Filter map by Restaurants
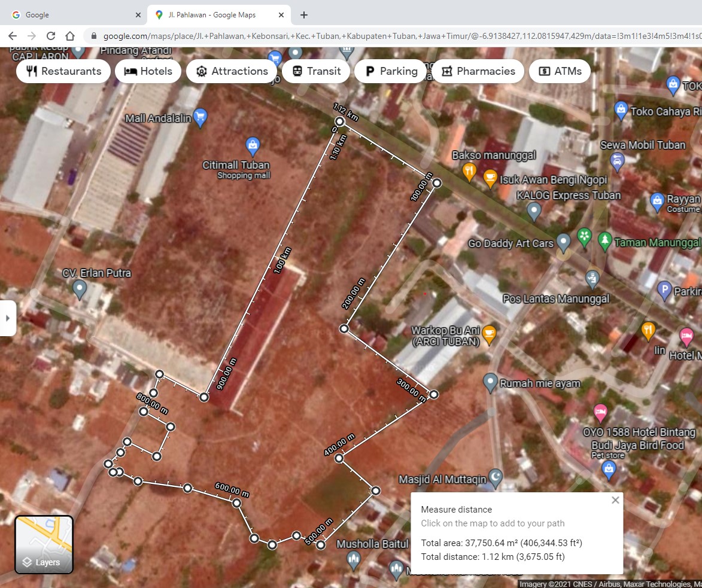 [x=63, y=71]
